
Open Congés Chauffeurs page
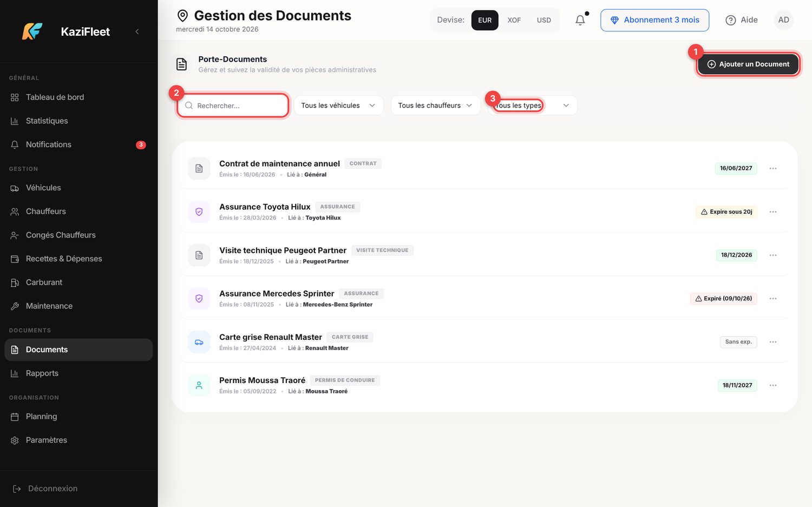pyautogui.click(x=78, y=235)
